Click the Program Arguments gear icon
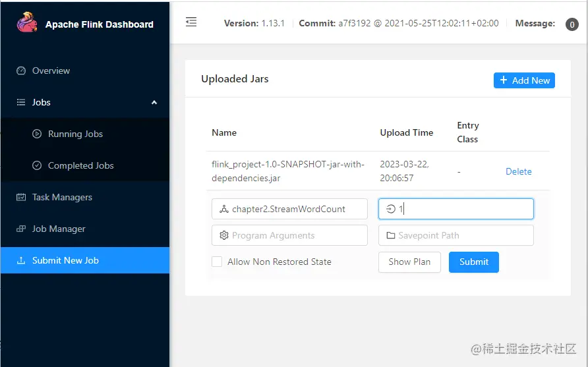 point(224,235)
